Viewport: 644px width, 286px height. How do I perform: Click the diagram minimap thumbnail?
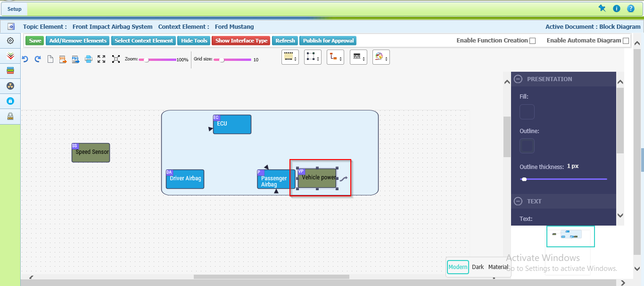coord(570,236)
